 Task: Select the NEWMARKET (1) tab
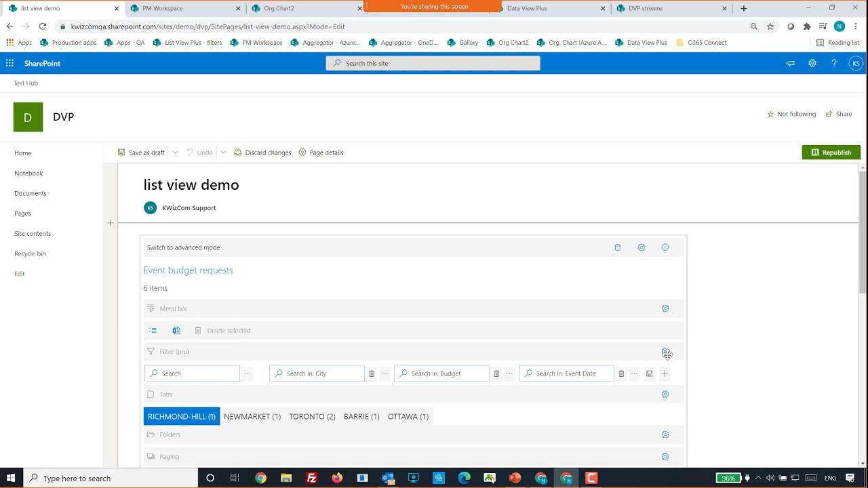click(x=252, y=416)
